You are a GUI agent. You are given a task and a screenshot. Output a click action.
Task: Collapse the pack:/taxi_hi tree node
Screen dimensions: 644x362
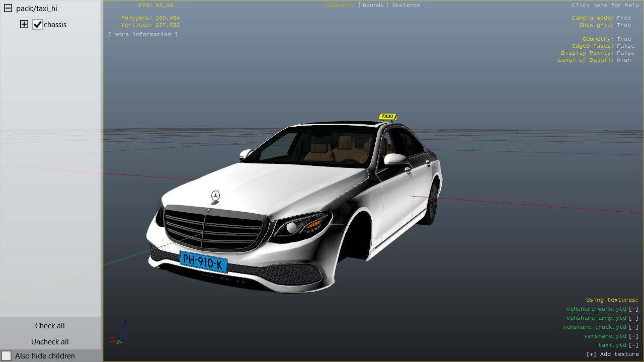pos(8,9)
